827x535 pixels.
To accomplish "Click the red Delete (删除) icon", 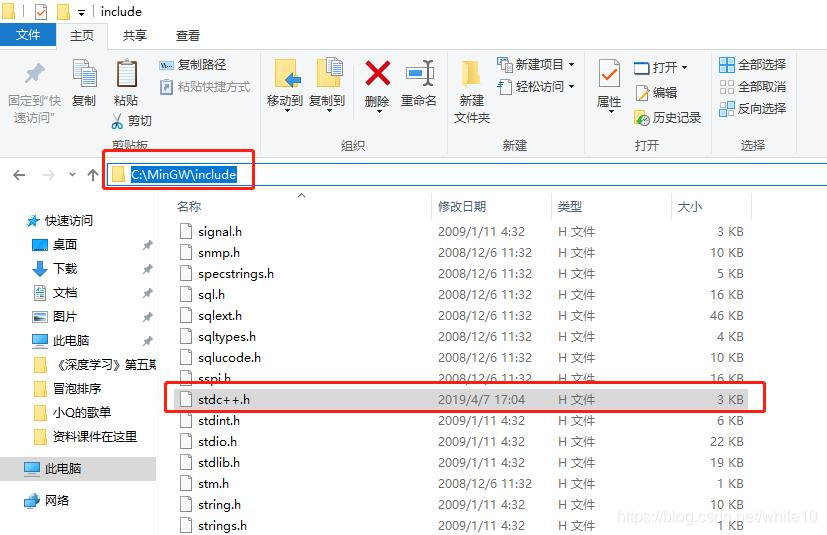I will coord(378,73).
